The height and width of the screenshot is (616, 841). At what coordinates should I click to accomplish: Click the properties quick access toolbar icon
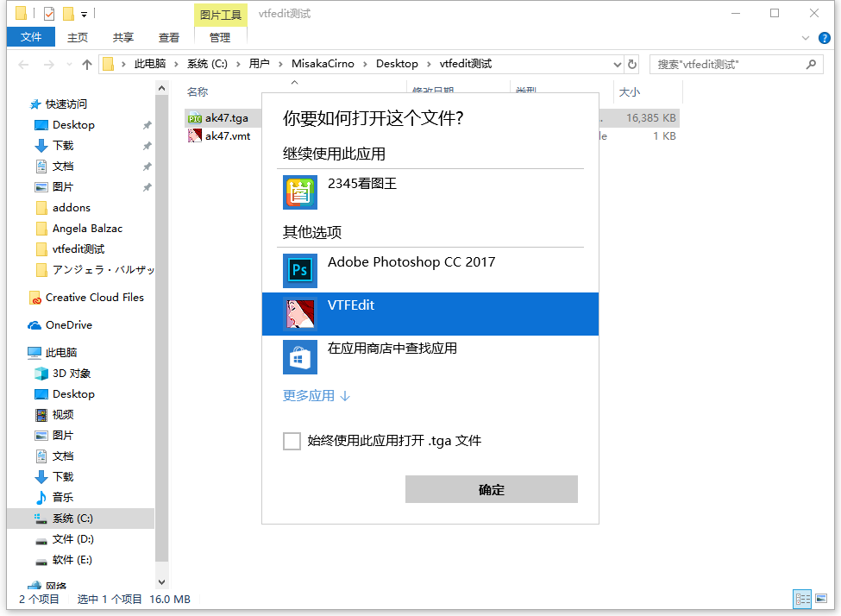click(x=49, y=14)
